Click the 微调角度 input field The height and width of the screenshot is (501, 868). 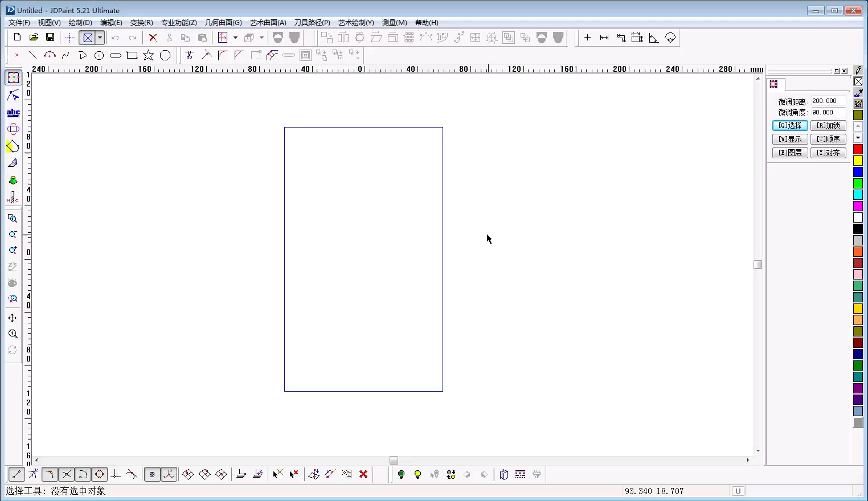828,113
